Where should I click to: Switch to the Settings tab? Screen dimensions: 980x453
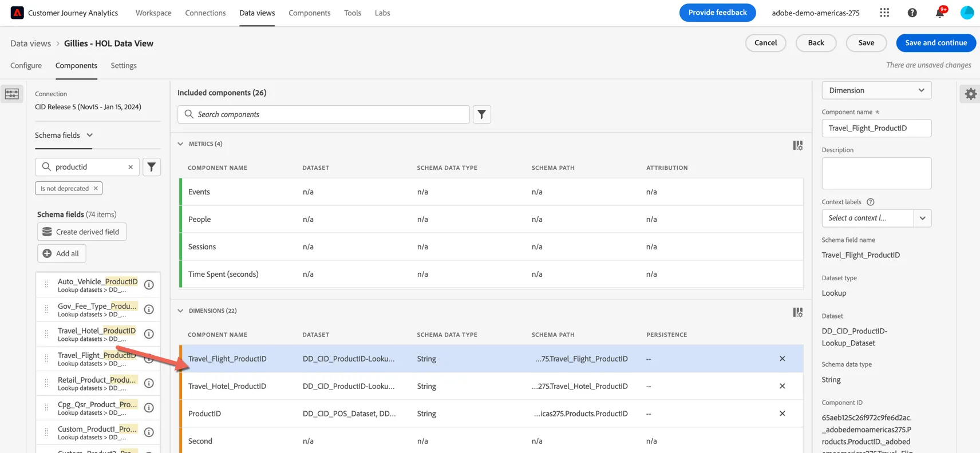pyautogui.click(x=124, y=66)
